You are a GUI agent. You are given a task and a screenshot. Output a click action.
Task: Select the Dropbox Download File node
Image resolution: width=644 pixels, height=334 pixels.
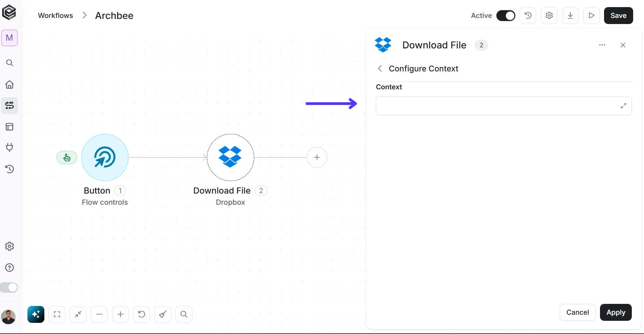coord(231,157)
